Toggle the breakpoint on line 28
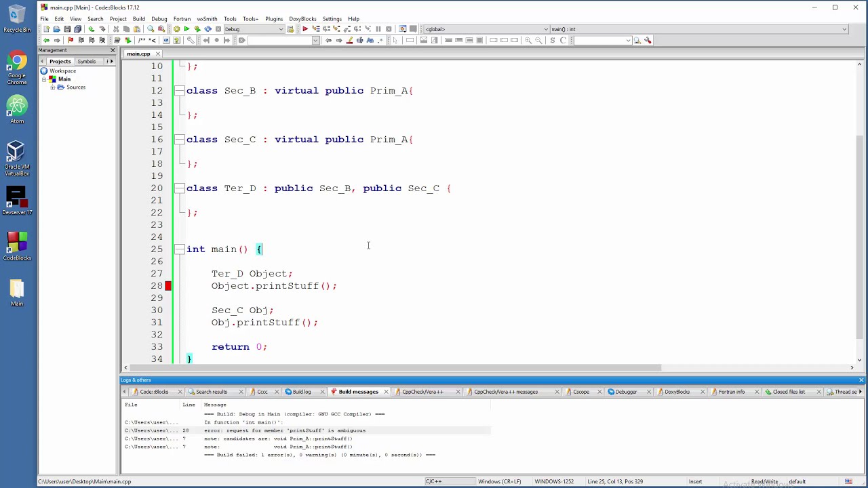 pos(168,286)
